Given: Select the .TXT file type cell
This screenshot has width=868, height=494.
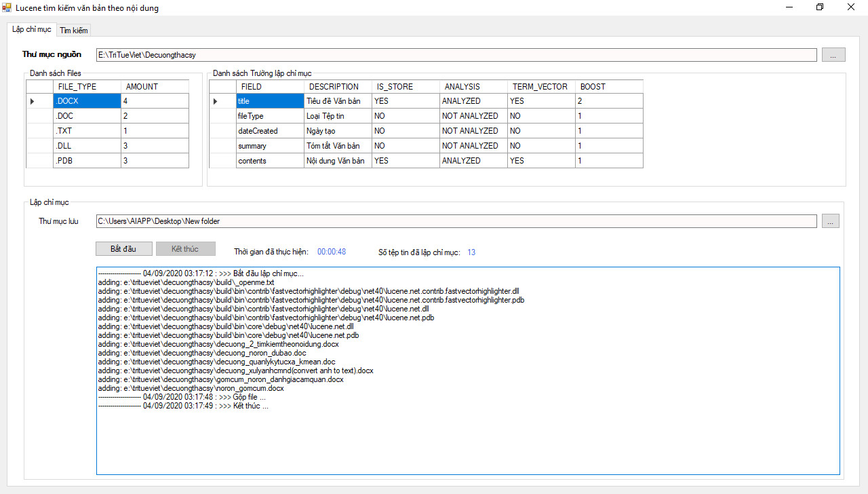Looking at the screenshot, I should click(87, 131).
